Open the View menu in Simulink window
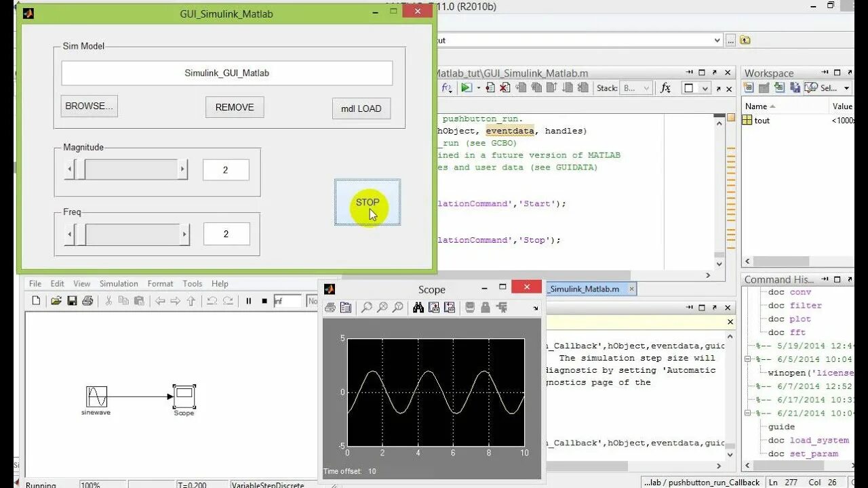Screen dimensions: 868x488 point(82,284)
